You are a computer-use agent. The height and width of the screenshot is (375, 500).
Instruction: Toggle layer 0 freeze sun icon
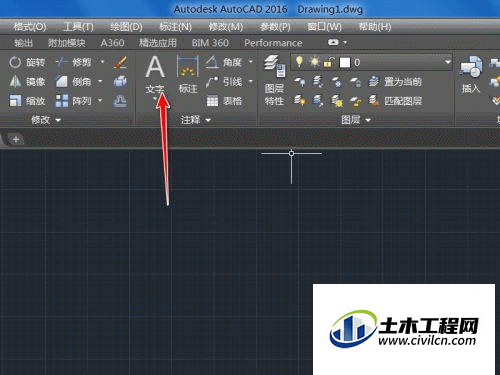coord(314,62)
